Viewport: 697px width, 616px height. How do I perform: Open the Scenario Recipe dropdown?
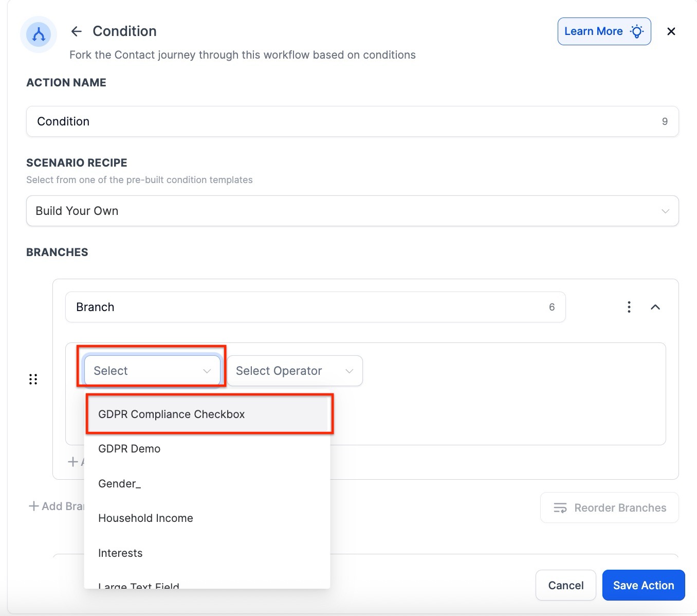pyautogui.click(x=352, y=211)
